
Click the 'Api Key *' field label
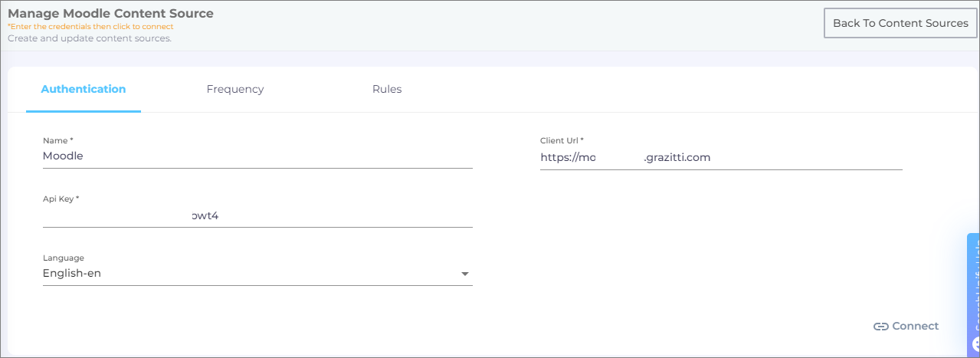pos(61,199)
